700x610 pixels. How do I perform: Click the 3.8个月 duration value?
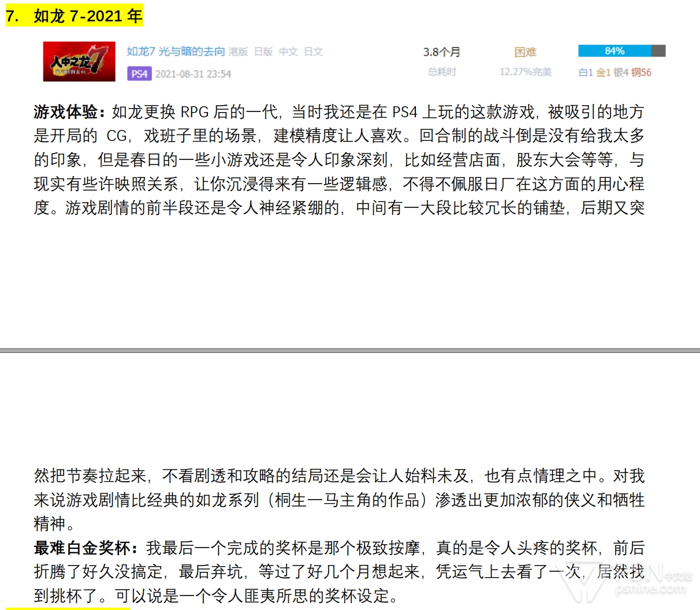[442, 52]
